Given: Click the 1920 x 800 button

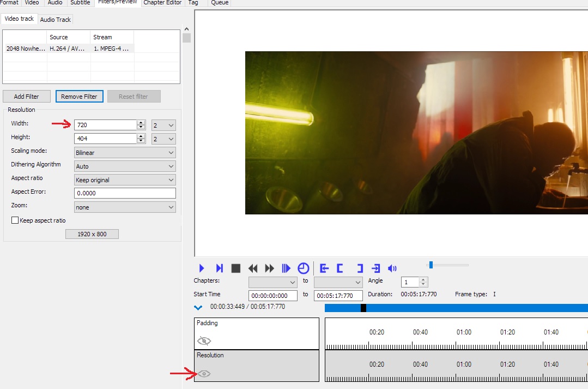Looking at the screenshot, I should click(x=92, y=234).
